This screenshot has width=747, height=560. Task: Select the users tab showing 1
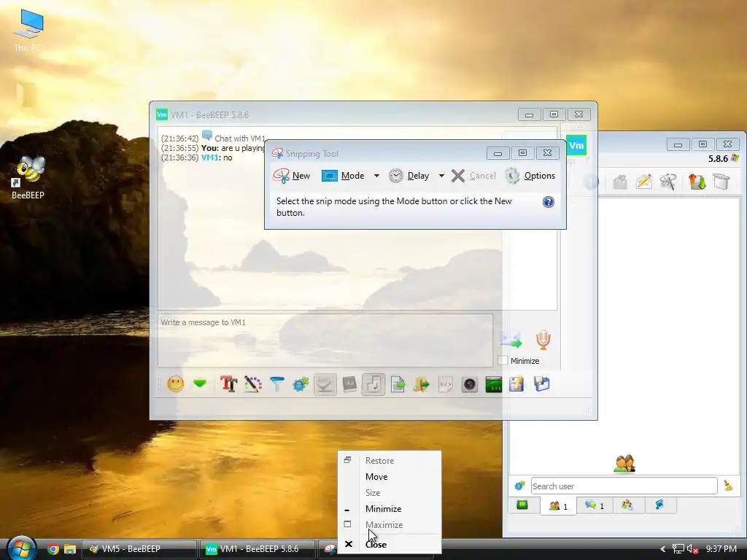(x=558, y=506)
